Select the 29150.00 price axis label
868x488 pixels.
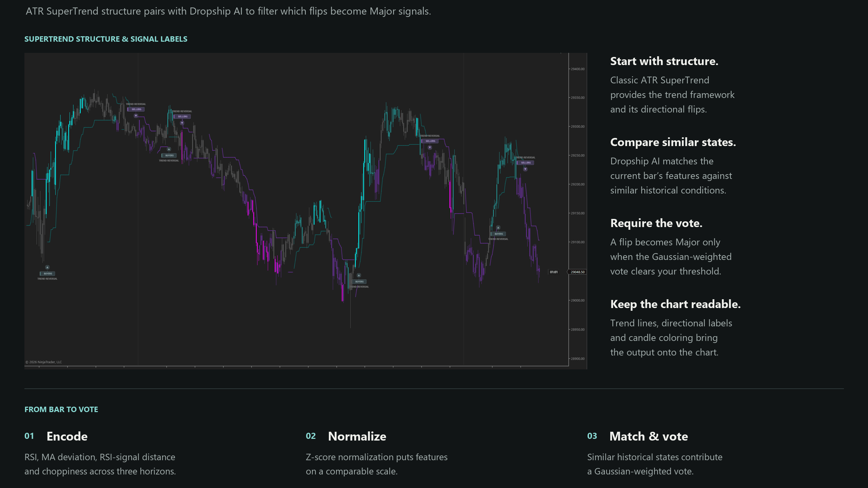(x=577, y=213)
